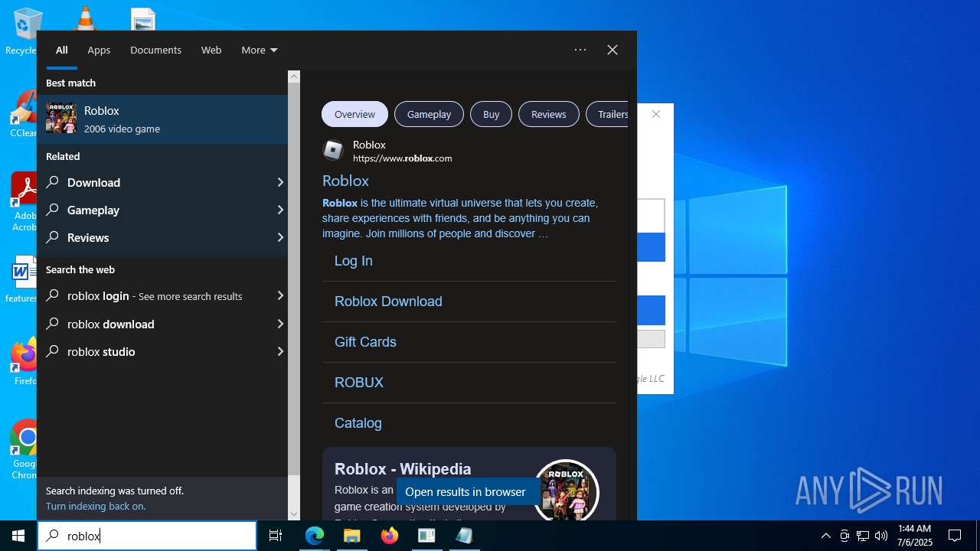Expand the roblox login web result arrow

click(280, 295)
